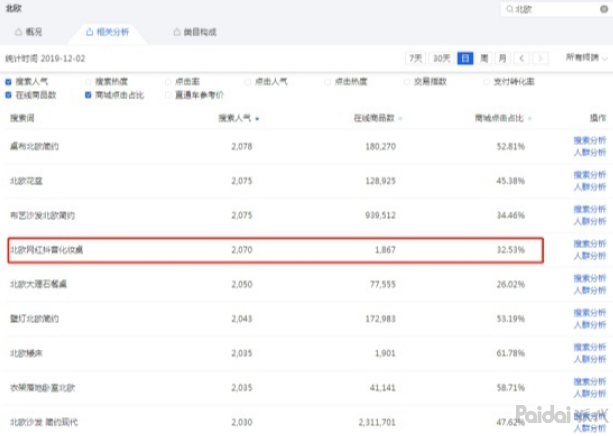The height and width of the screenshot is (436, 613).
Task: Enable the 直通车参考价 checkbox
Action: [168, 95]
